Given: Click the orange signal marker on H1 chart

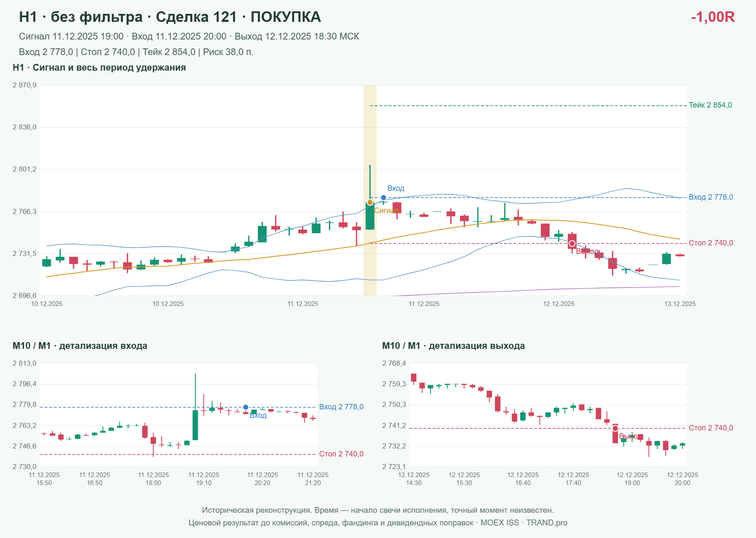Looking at the screenshot, I should pyautogui.click(x=370, y=203).
